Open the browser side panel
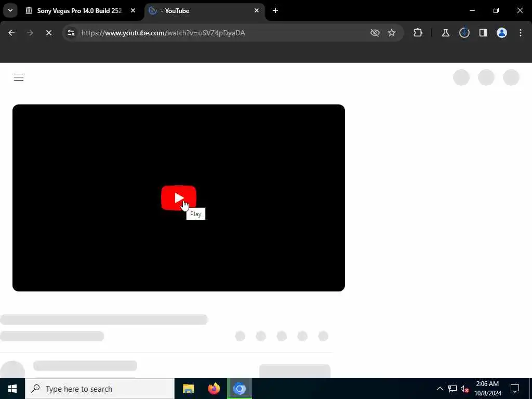 click(483, 33)
